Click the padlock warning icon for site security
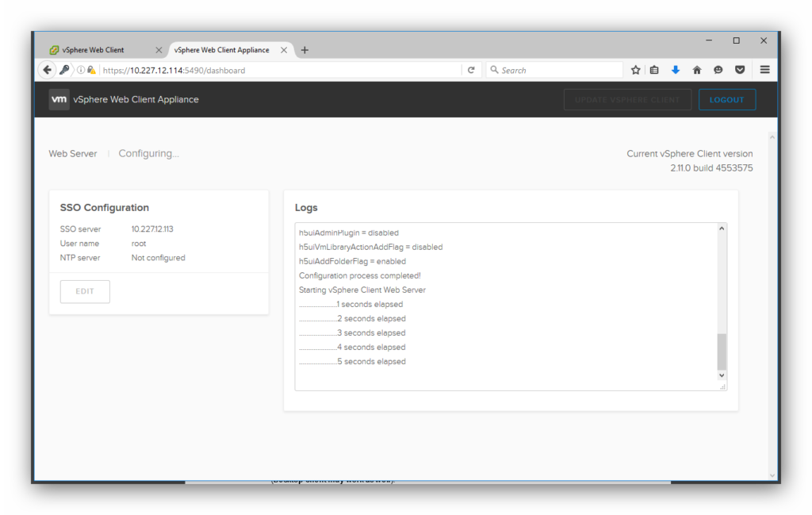Image resolution: width=812 pixels, height=515 pixels. pos(92,70)
